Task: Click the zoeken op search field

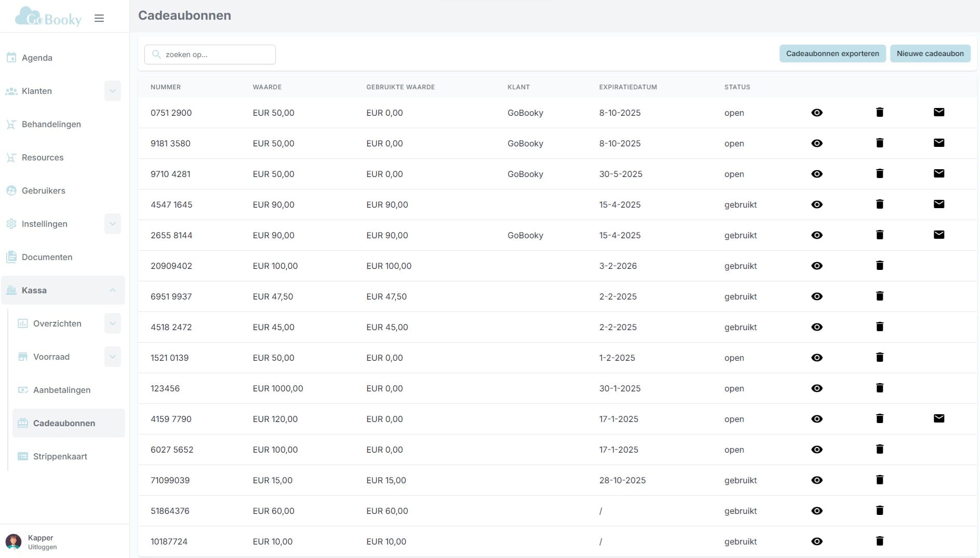Action: pyautogui.click(x=210, y=55)
